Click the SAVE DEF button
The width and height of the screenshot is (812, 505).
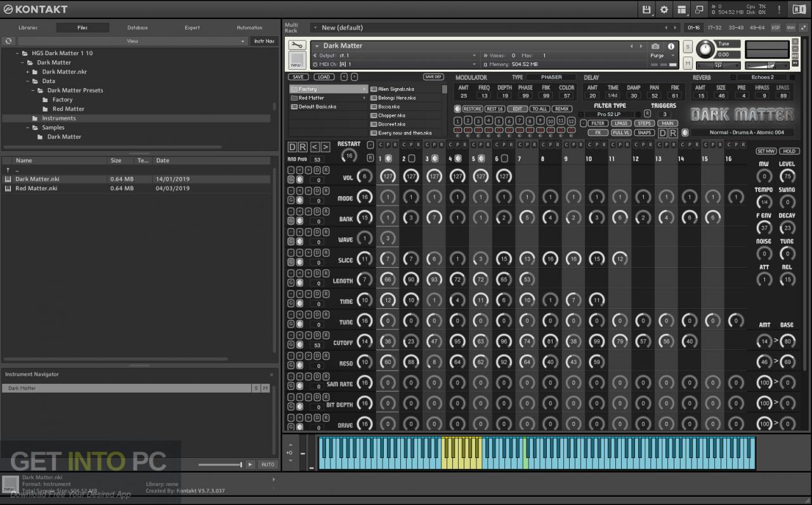pos(433,77)
